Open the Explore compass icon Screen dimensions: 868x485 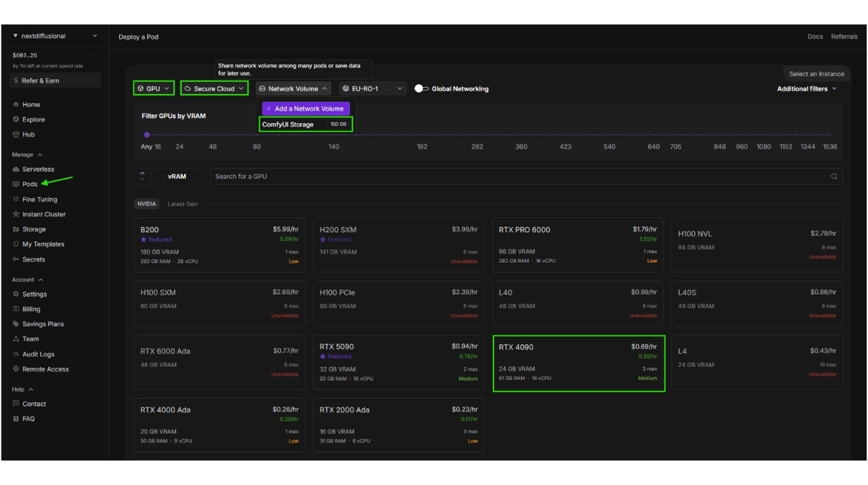[x=16, y=119]
